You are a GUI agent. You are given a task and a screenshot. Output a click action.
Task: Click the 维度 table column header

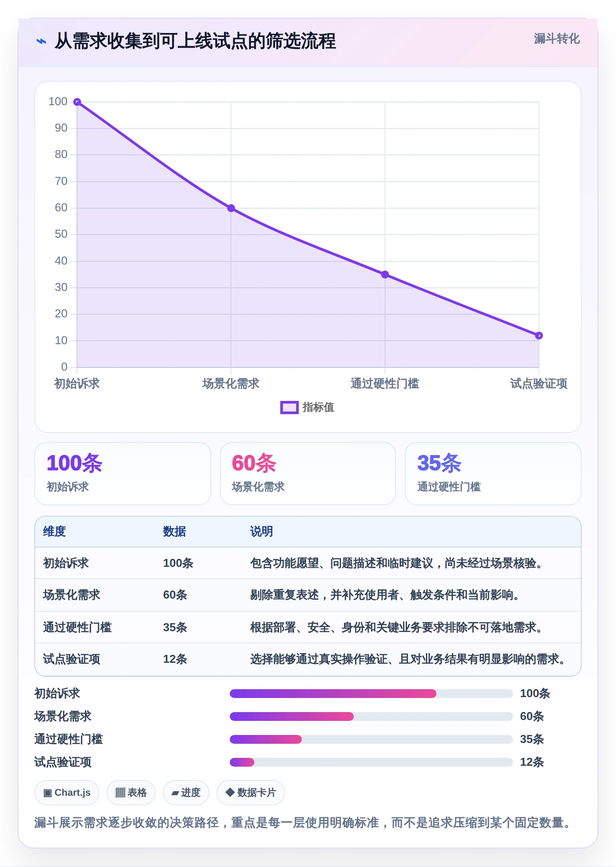(55, 532)
